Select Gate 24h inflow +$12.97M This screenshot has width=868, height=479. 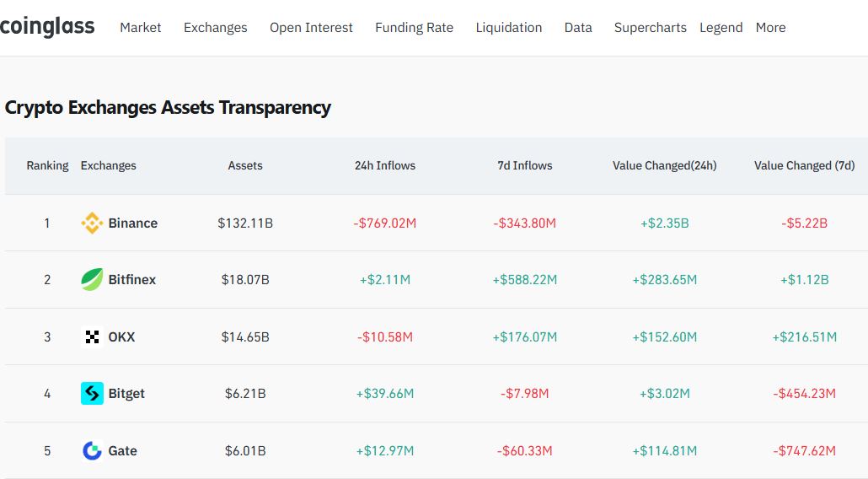point(385,451)
